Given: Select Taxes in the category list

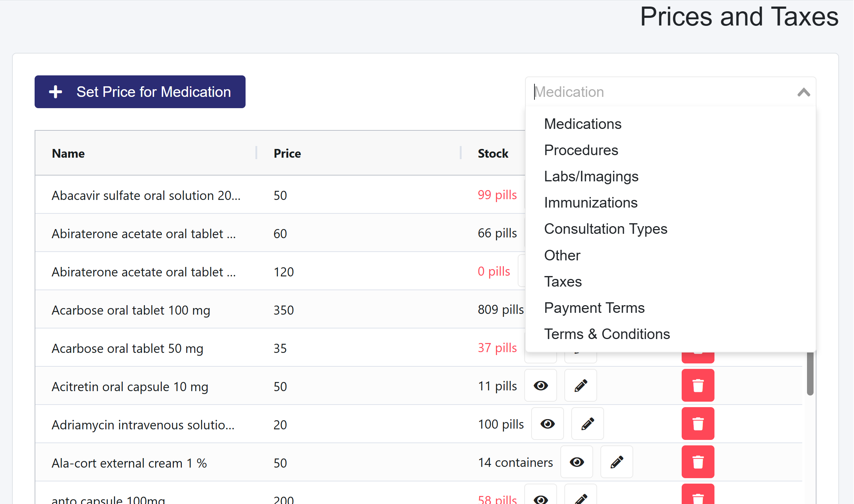Looking at the screenshot, I should (563, 281).
